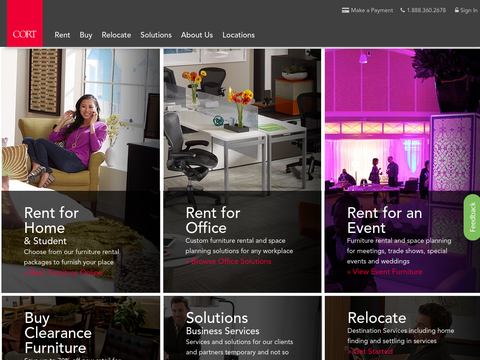This screenshot has height=360, width=480.
Task: Open the Buy menu
Action: pyautogui.click(x=86, y=35)
